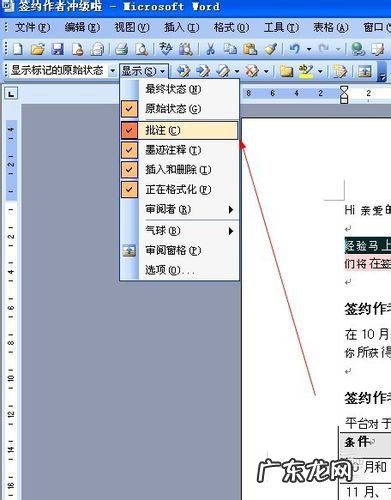
Task: Click the E-mail toolbar icon
Action: 97,49
